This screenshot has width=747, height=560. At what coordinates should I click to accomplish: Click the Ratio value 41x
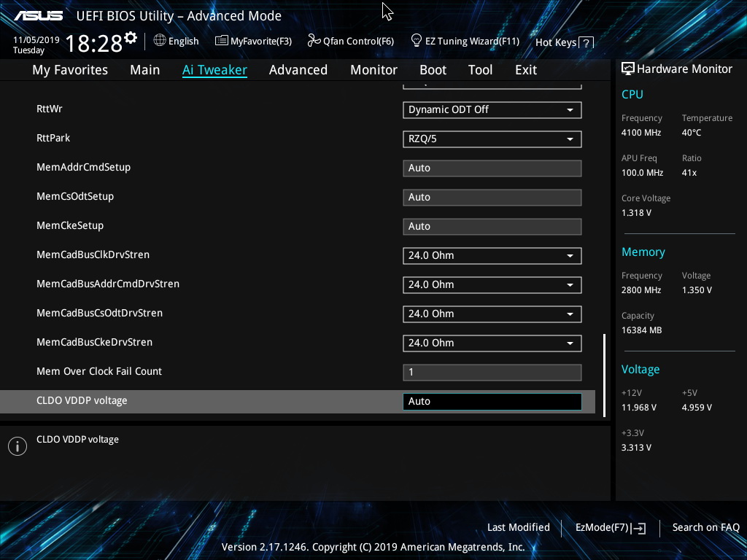click(689, 173)
